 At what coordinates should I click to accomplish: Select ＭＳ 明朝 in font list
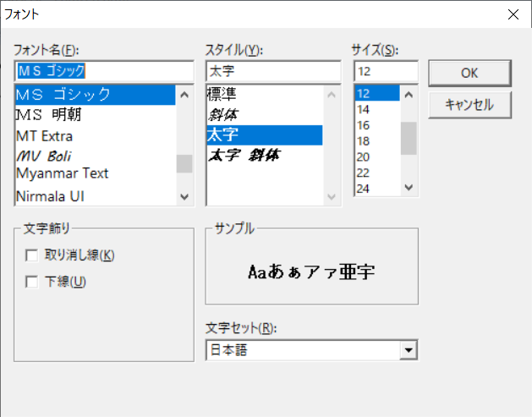[96, 115]
